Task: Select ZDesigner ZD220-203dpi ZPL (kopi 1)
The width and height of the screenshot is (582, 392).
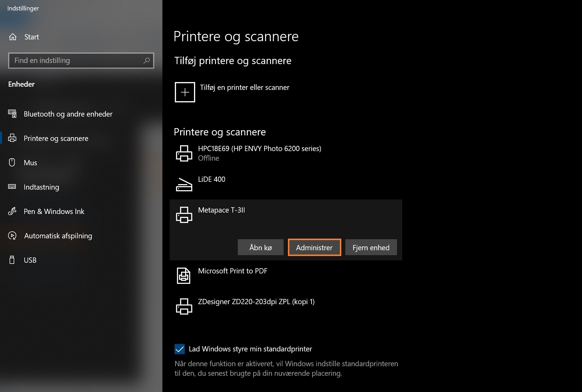Action: tap(256, 302)
